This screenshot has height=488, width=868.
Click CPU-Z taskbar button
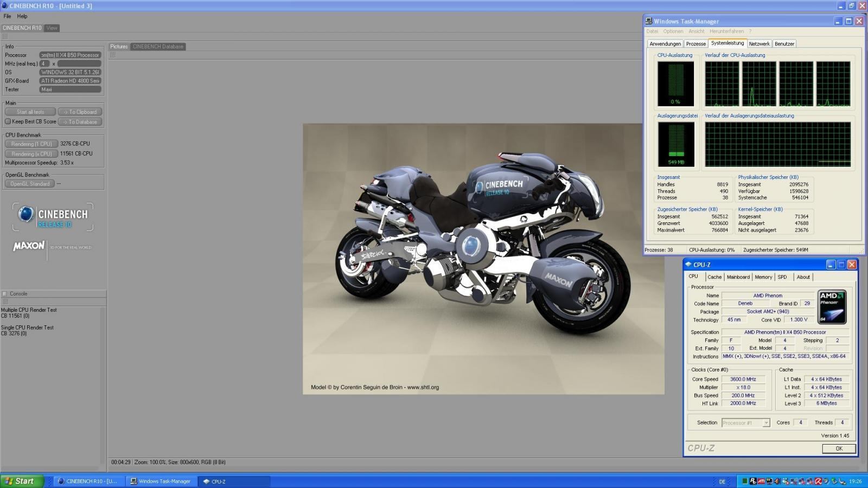(x=234, y=481)
